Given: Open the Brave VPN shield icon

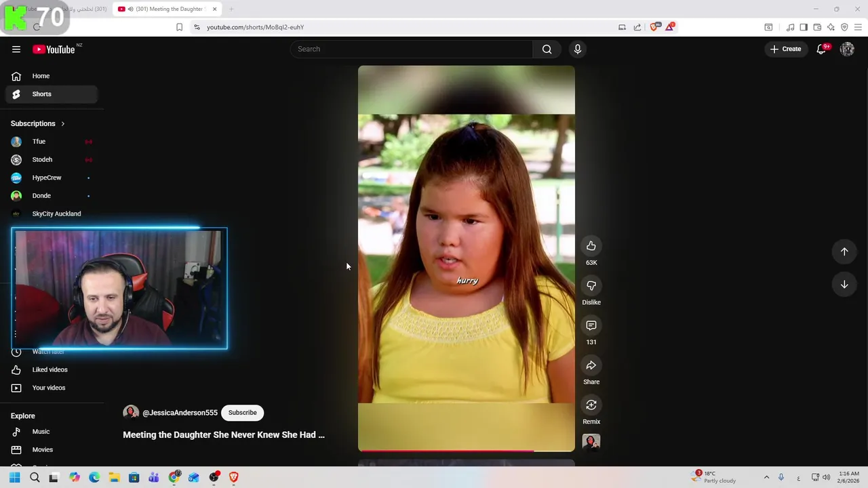Looking at the screenshot, I should (844, 27).
